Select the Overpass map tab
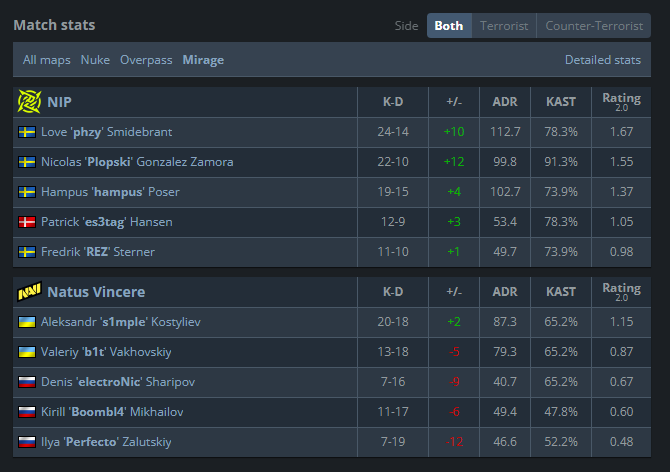The image size is (670, 472). (146, 60)
